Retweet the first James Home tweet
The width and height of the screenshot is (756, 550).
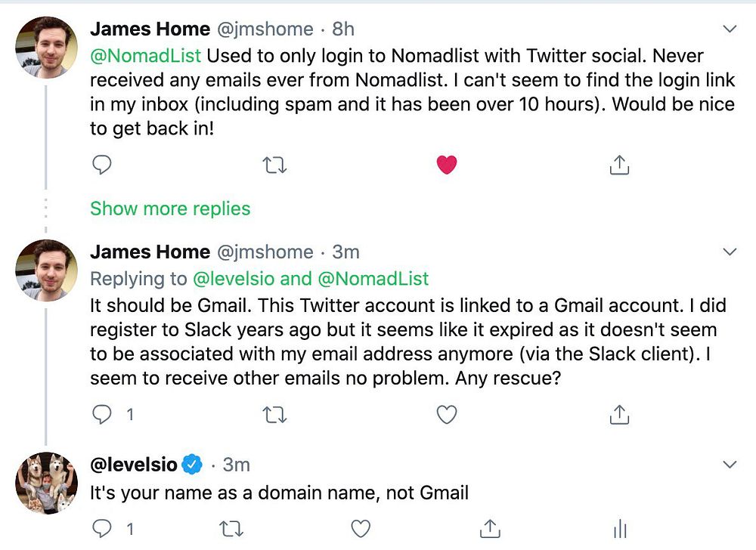[x=274, y=165]
